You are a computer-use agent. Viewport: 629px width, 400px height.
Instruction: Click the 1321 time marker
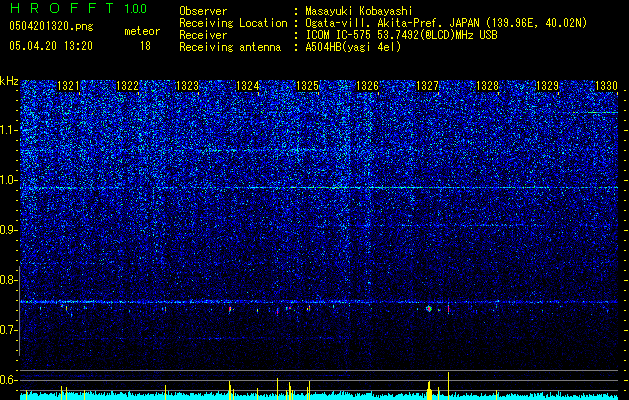click(x=68, y=86)
